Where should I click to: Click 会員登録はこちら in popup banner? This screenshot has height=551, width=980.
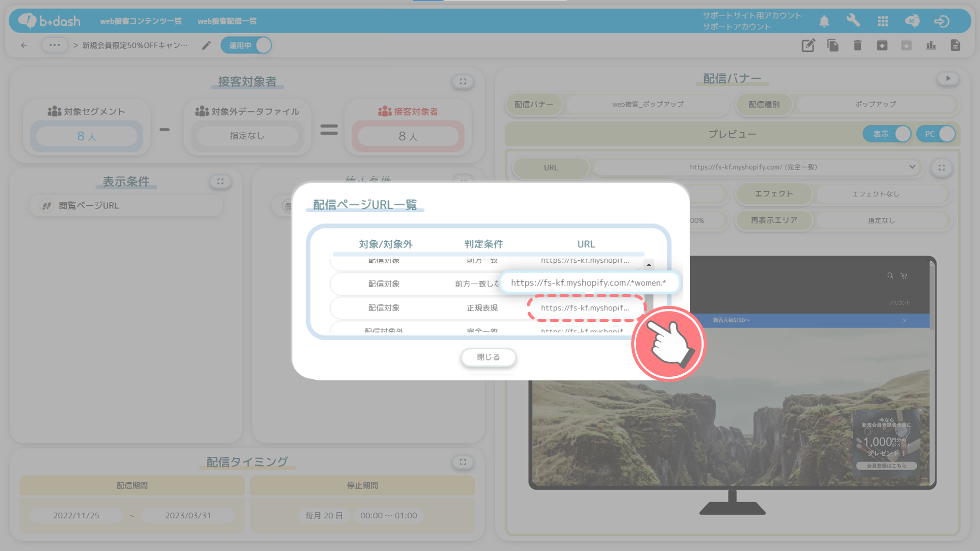point(887,465)
